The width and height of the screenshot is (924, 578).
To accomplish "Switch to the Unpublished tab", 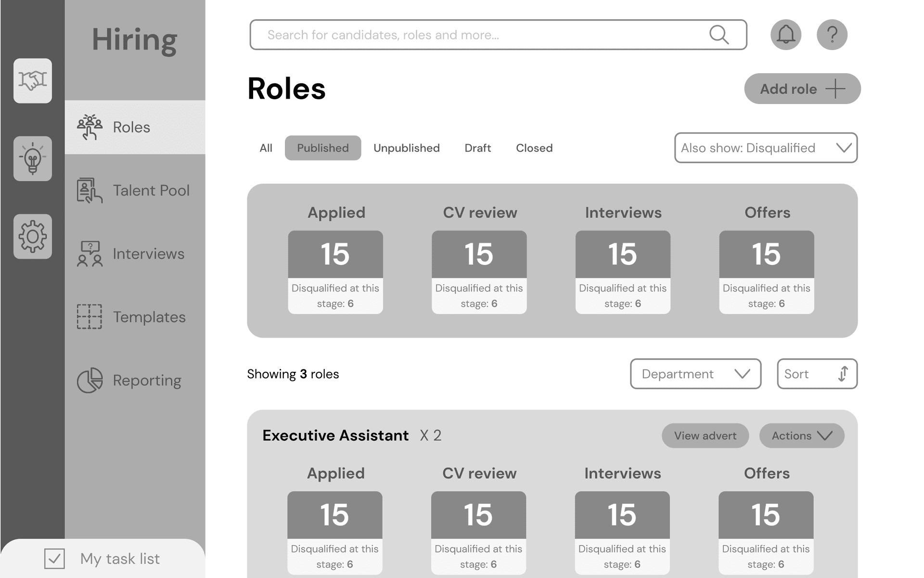I will coord(407,148).
